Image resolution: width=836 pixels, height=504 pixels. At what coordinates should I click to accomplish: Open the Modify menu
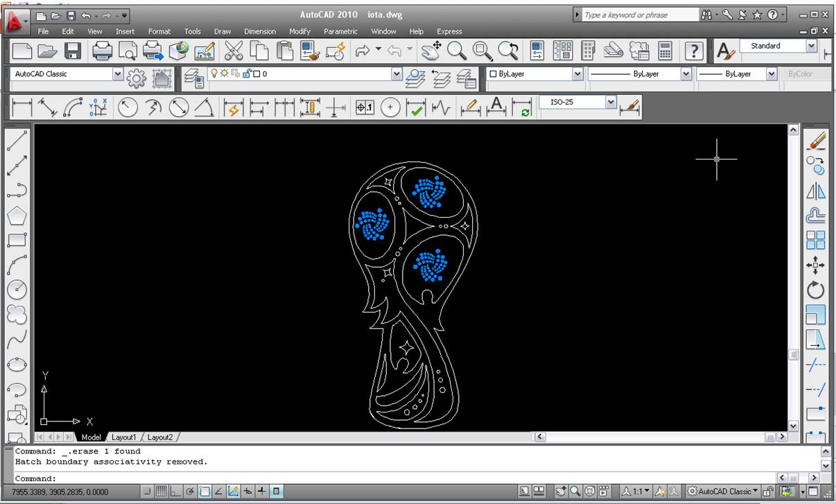click(299, 31)
